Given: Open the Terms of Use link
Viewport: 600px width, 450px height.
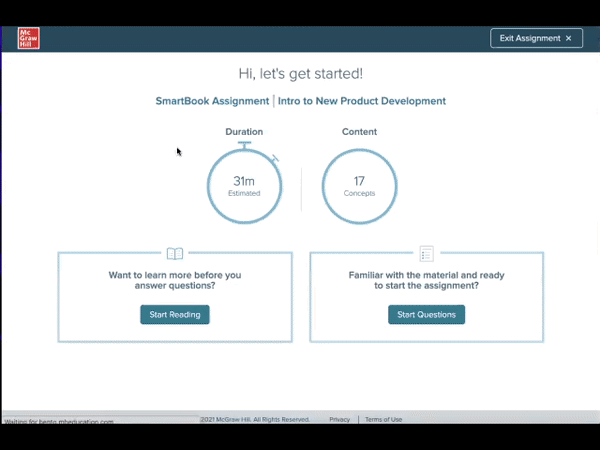Looking at the screenshot, I should click(383, 420).
